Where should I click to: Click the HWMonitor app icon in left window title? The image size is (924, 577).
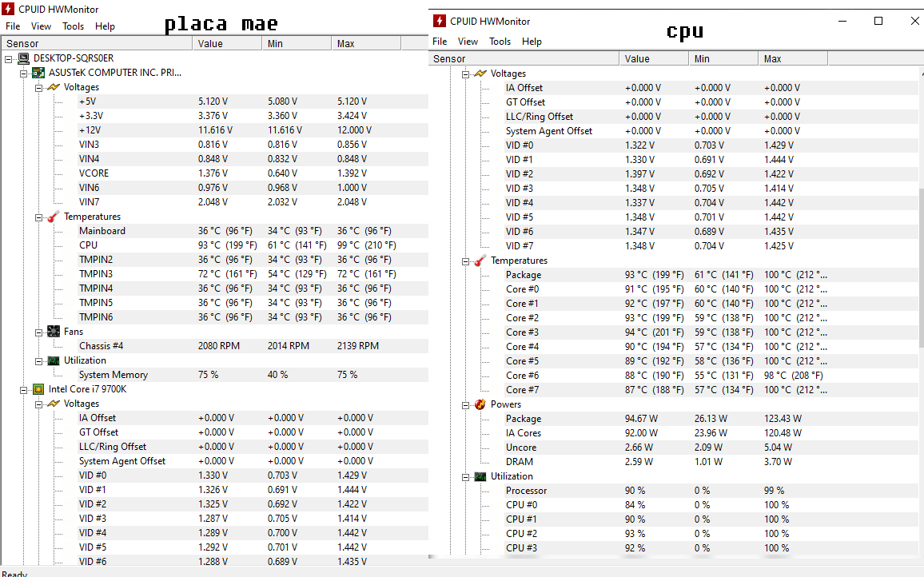click(8, 9)
